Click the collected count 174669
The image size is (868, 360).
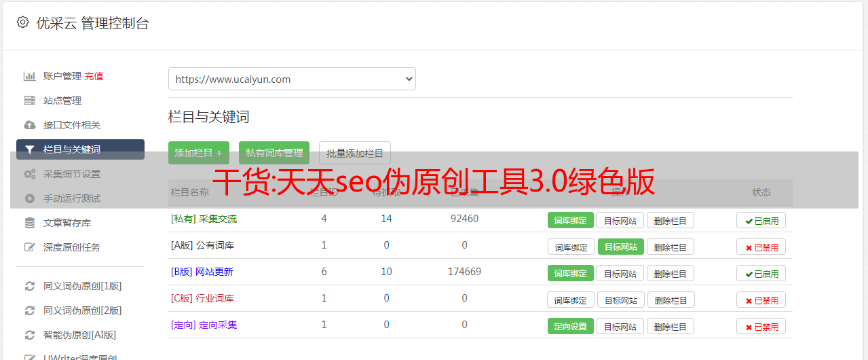(x=464, y=272)
